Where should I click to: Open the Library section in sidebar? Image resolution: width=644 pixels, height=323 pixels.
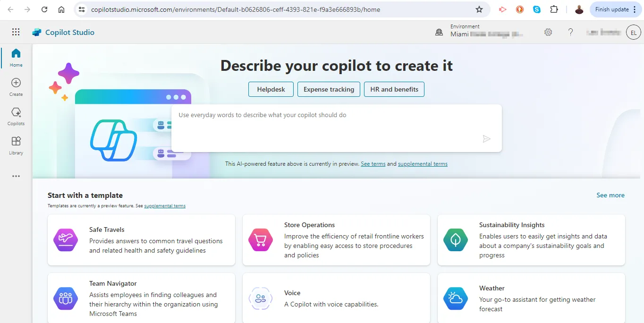point(16,145)
